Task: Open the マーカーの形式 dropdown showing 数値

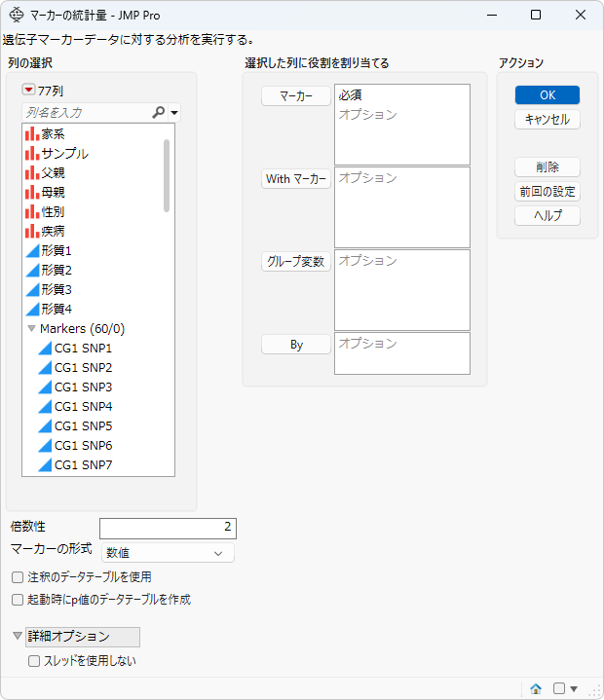Action: pos(168,553)
